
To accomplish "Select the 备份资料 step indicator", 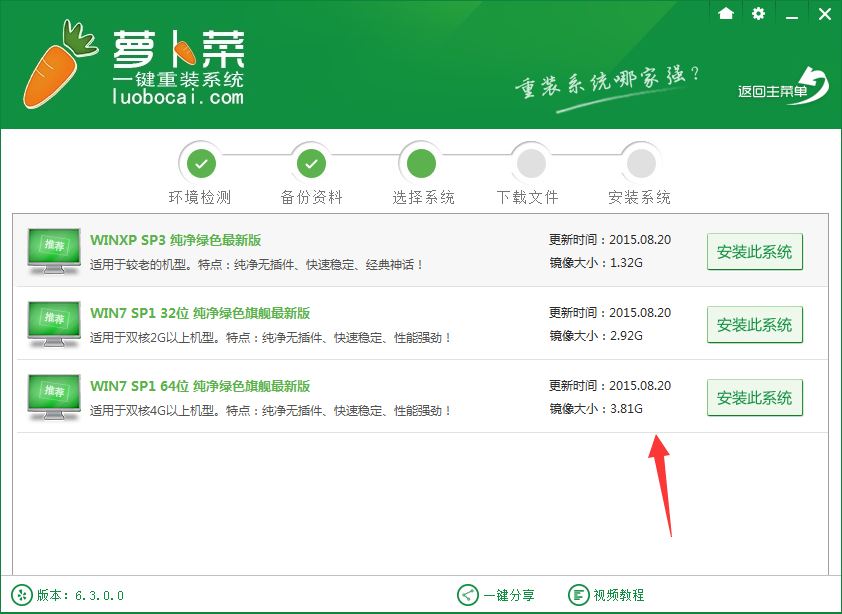I will (x=311, y=162).
